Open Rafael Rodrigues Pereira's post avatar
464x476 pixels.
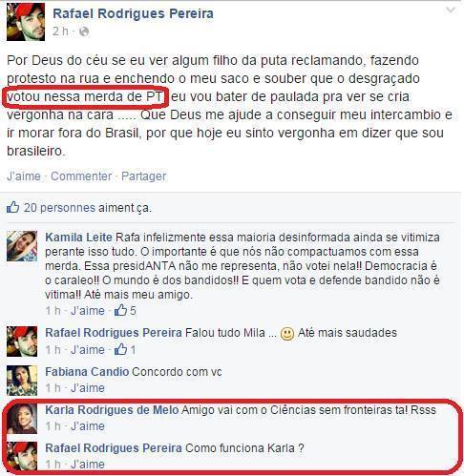coord(26,22)
